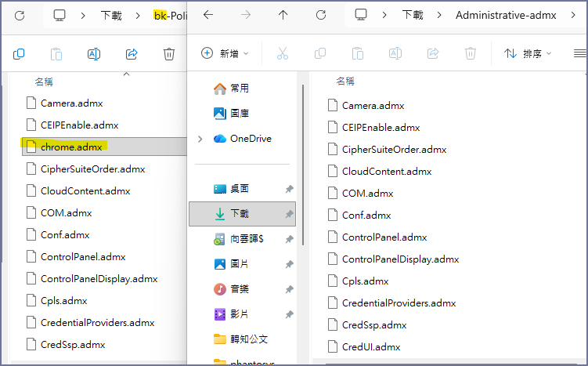The height and width of the screenshot is (366, 588).
Task: Open 圖庫 in the sidebar
Action: [x=239, y=114]
